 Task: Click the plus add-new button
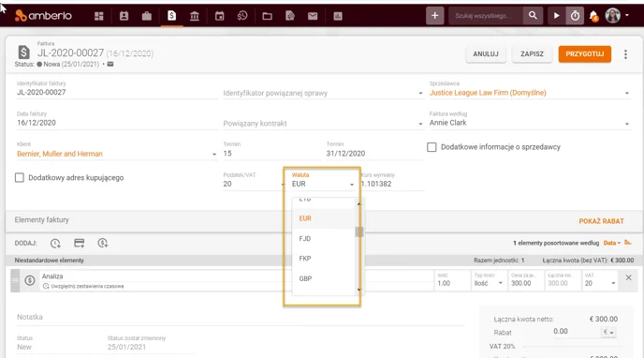(435, 16)
